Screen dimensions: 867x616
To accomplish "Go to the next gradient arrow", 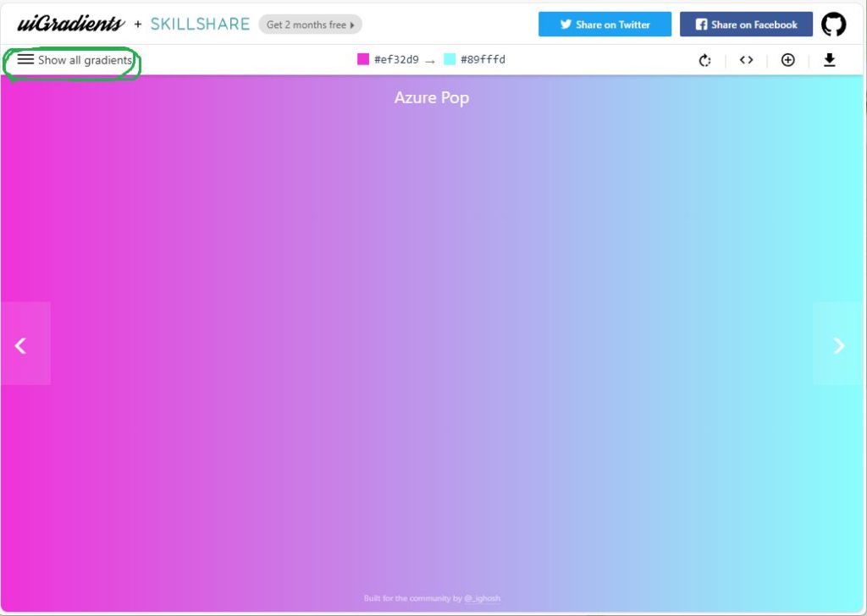I will click(839, 344).
